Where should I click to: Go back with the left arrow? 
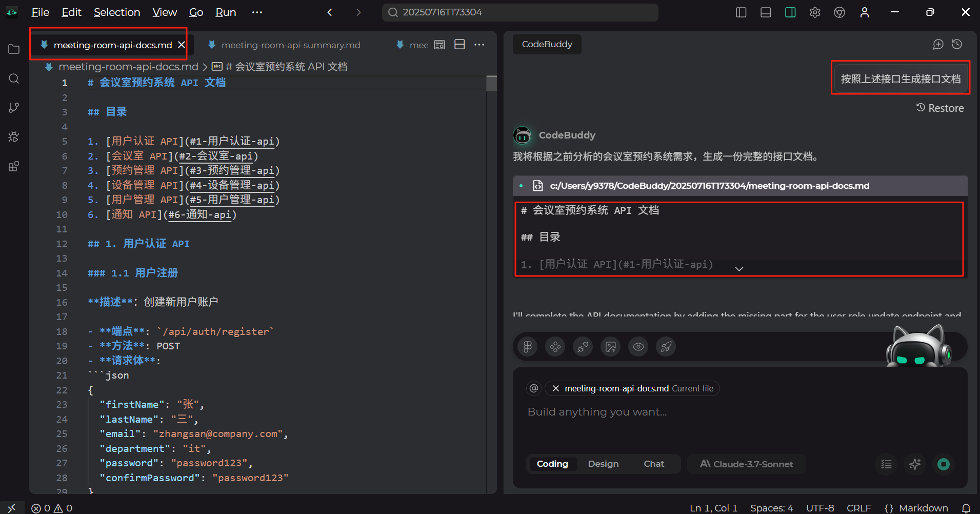(x=330, y=12)
